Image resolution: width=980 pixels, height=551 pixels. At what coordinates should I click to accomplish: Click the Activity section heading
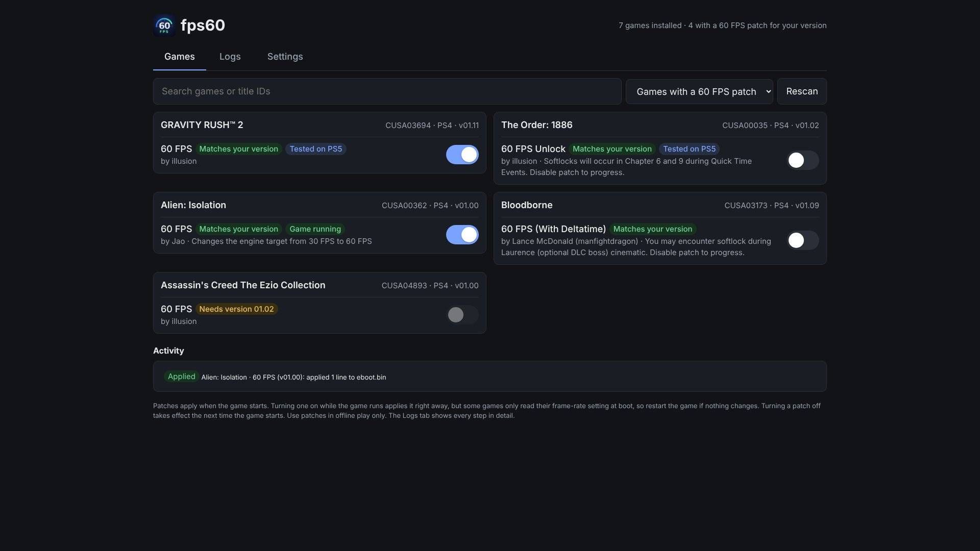pos(168,351)
